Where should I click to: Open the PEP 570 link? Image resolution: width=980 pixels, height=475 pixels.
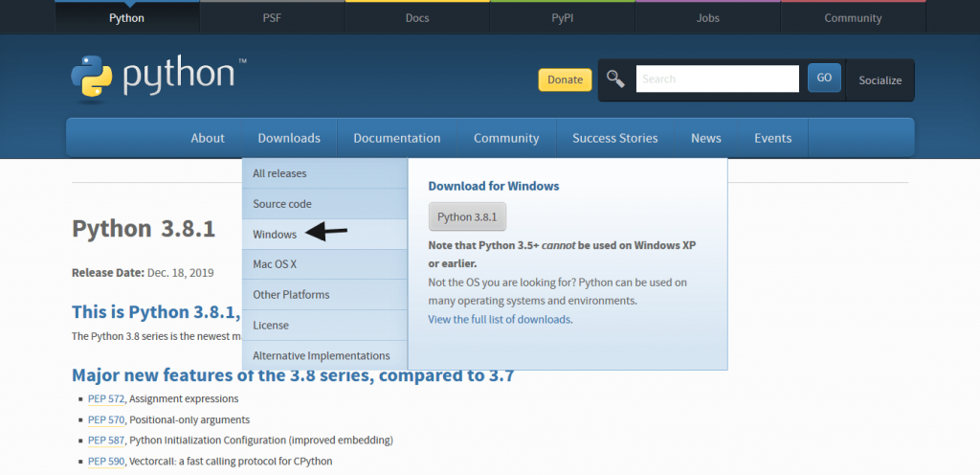tap(106, 420)
